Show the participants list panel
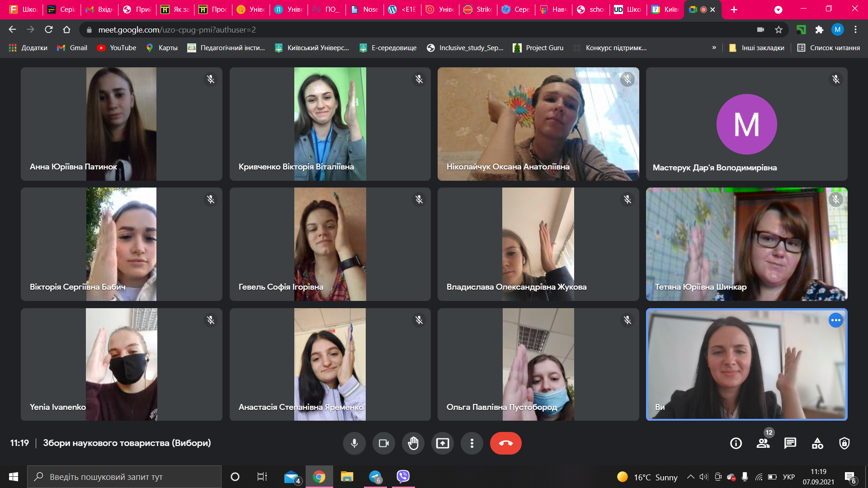This screenshot has height=488, width=868. pyautogui.click(x=763, y=443)
